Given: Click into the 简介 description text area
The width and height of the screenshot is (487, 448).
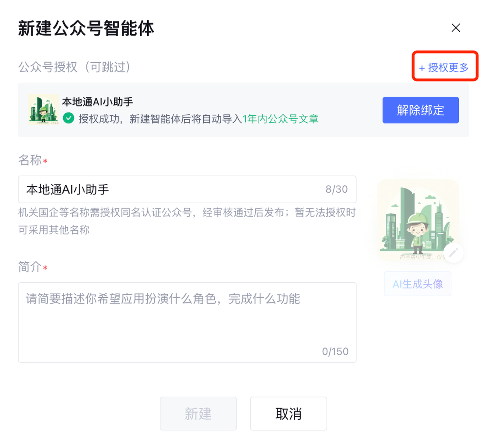Looking at the screenshot, I should coord(187,322).
